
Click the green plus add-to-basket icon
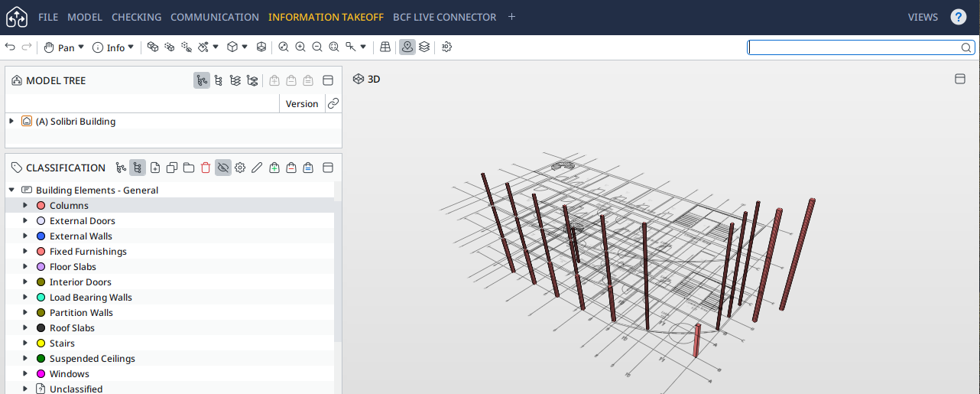click(x=274, y=168)
